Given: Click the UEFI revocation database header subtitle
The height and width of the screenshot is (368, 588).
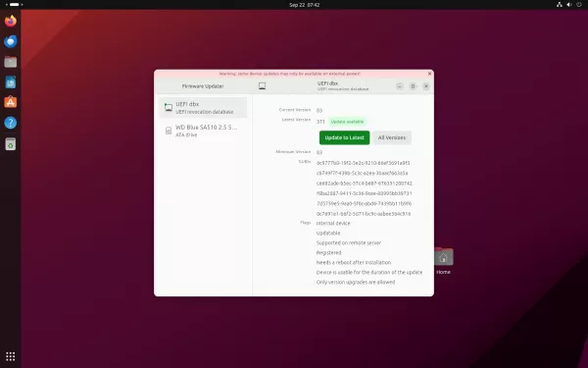Looking at the screenshot, I should tap(343, 89).
